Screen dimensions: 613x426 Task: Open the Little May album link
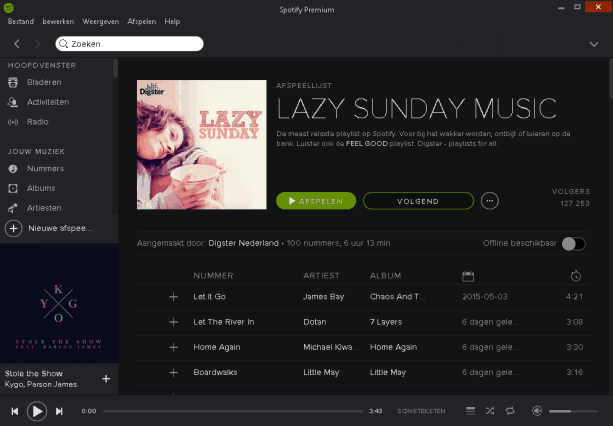pyautogui.click(x=388, y=372)
